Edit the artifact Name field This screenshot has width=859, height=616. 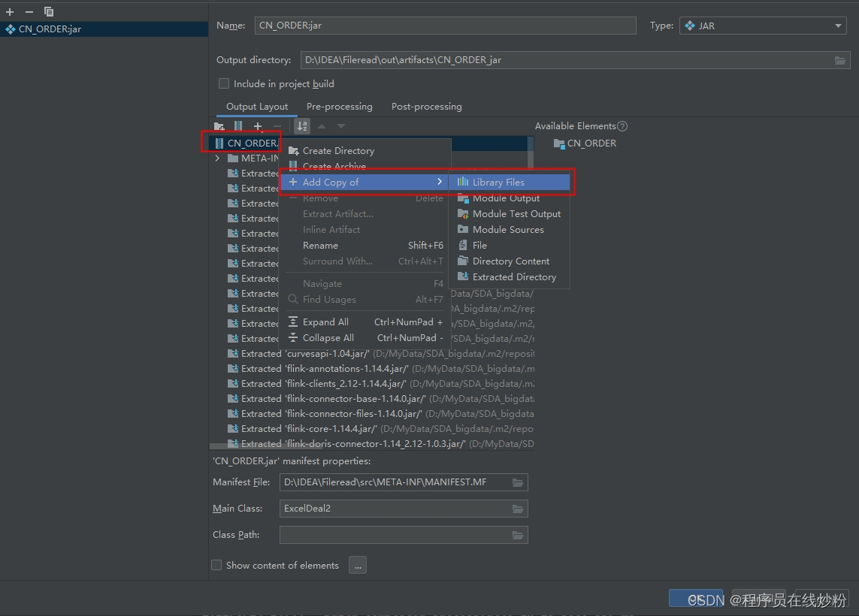(445, 26)
